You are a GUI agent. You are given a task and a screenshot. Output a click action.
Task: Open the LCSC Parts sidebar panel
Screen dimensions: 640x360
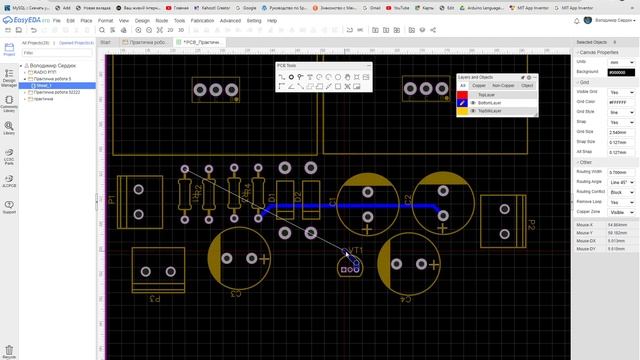pyautogui.click(x=9, y=157)
